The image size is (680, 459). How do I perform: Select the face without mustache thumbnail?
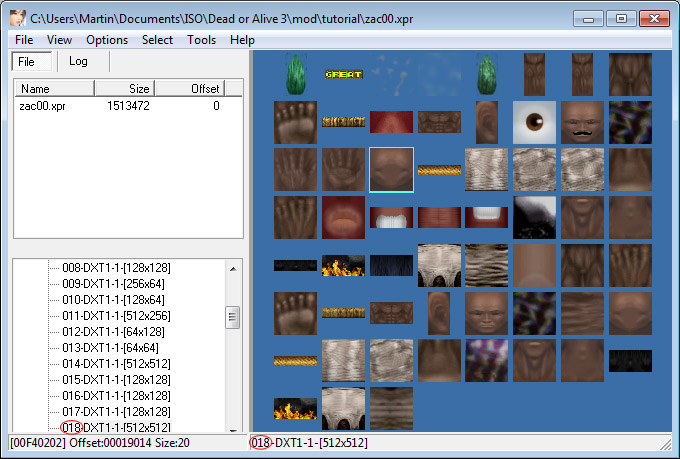click(x=487, y=313)
